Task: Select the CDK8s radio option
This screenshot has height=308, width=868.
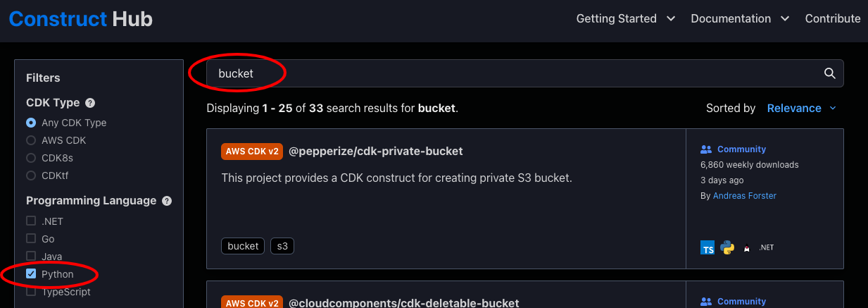Action: (31, 158)
